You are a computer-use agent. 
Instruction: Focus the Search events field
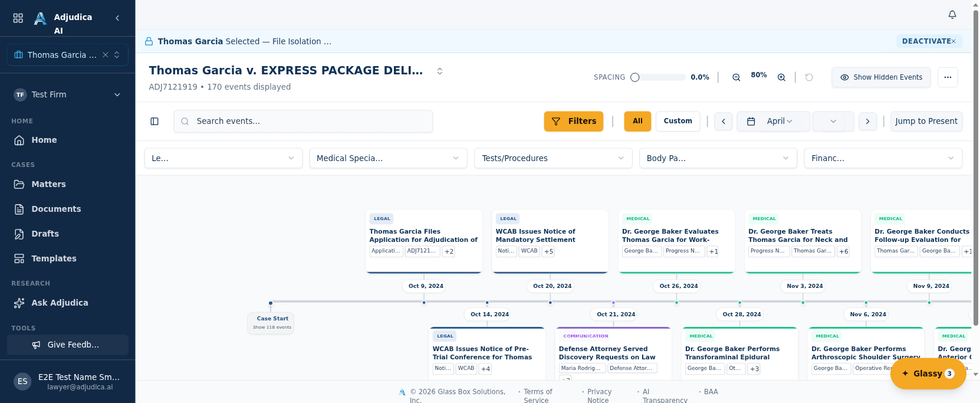coord(303,121)
